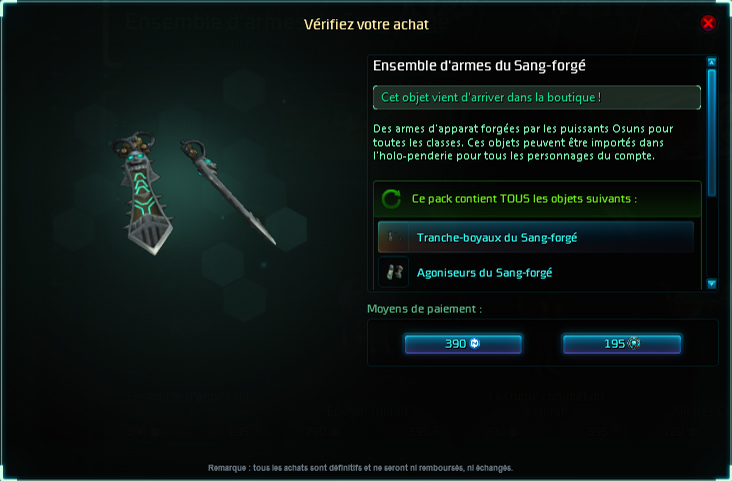Click the Tranche-boyaux item icon

(x=394, y=237)
